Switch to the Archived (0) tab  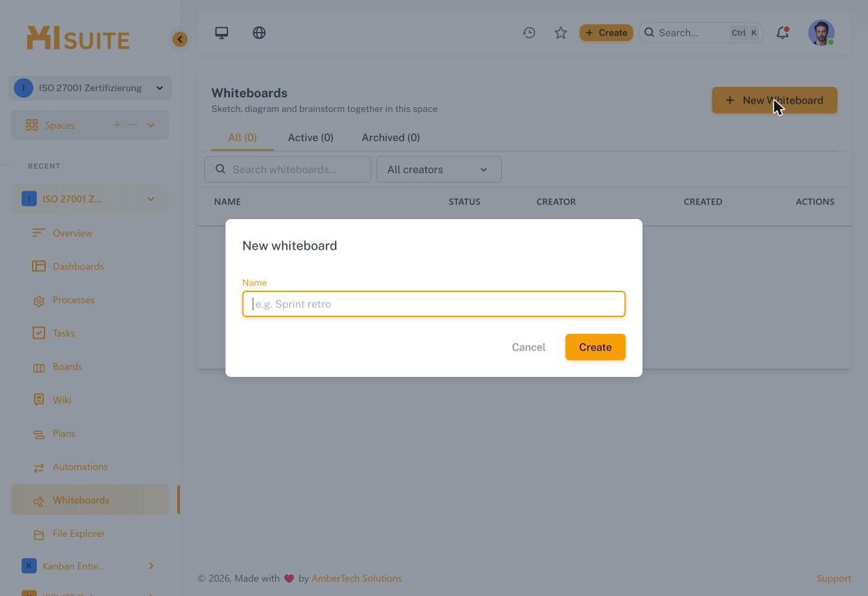point(391,138)
